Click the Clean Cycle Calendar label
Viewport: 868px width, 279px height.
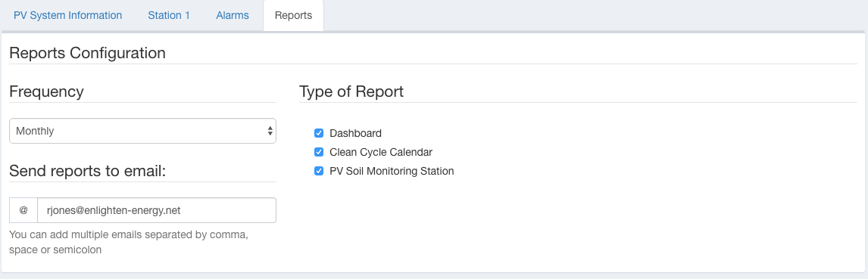381,152
